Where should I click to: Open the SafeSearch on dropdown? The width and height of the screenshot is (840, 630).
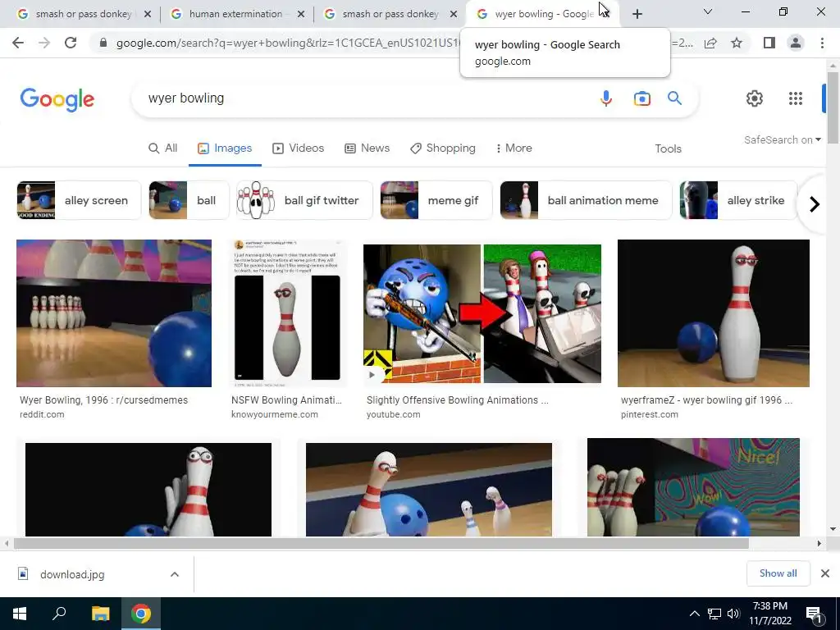[x=782, y=139]
